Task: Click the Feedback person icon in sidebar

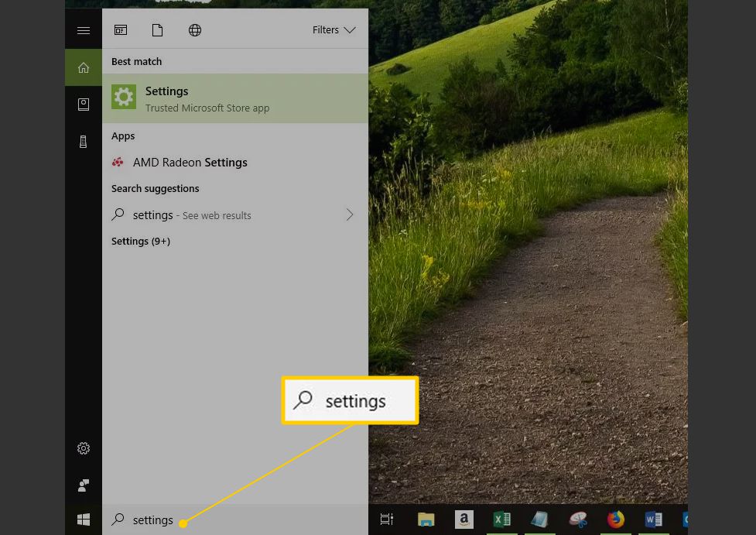Action: click(x=84, y=485)
